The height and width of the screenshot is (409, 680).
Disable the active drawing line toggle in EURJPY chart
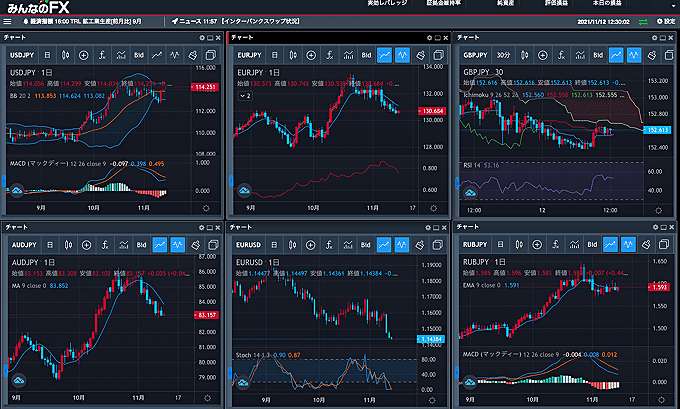click(384, 55)
